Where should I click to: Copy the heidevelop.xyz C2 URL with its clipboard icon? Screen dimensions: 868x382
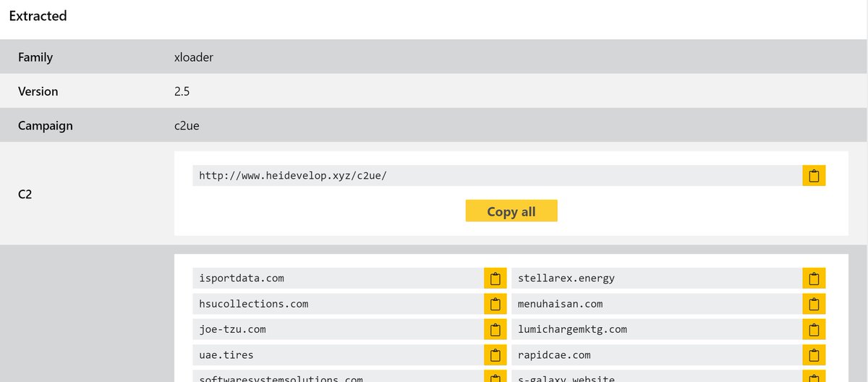(814, 176)
